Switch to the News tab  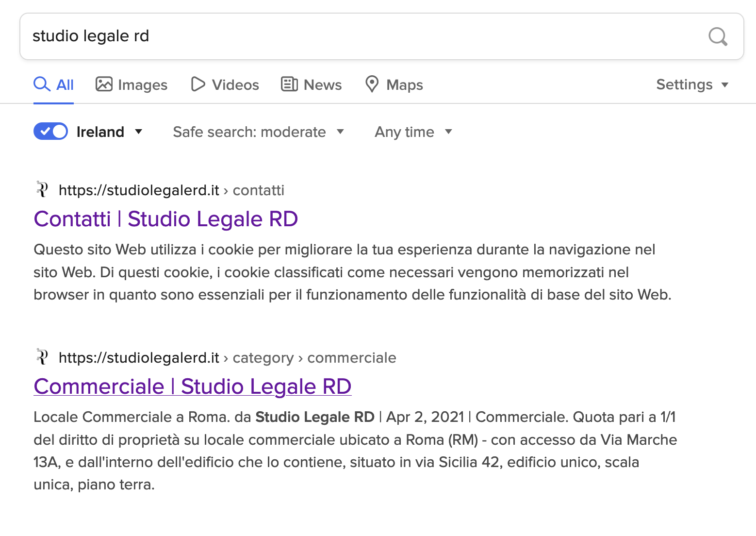click(322, 85)
